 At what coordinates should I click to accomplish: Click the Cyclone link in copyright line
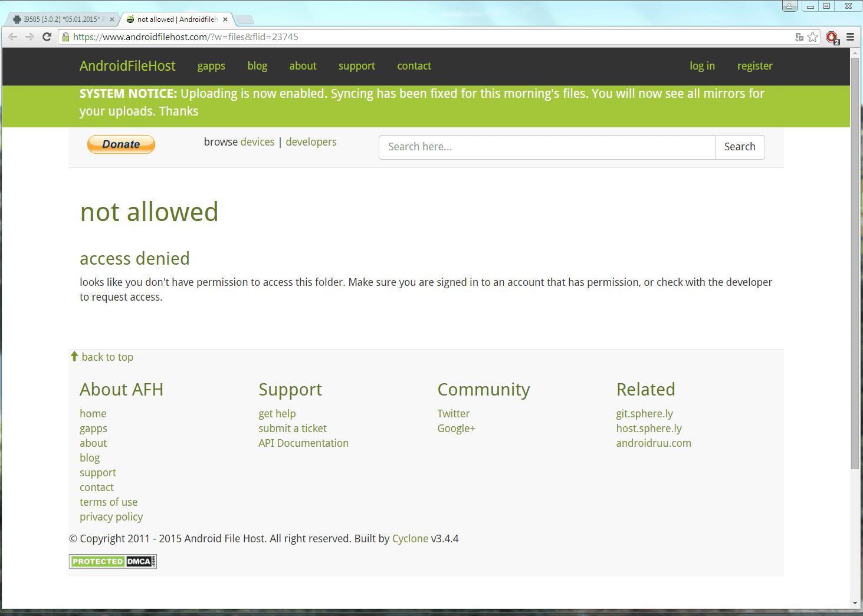[410, 539]
